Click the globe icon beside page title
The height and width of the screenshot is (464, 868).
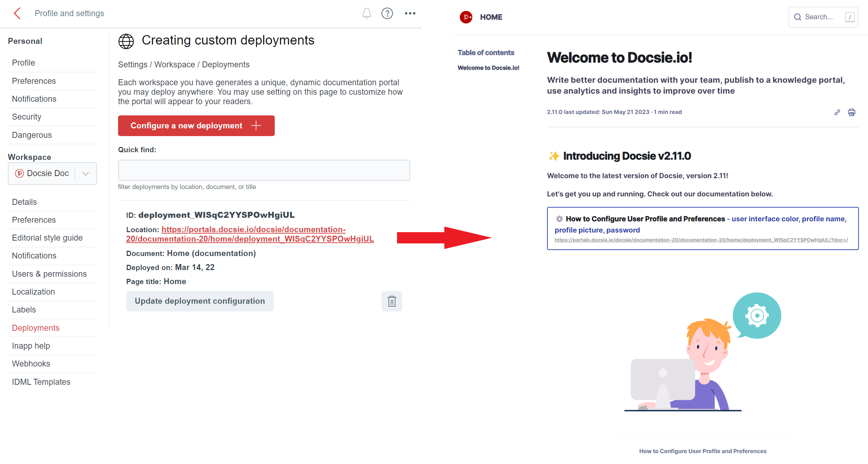coord(126,41)
